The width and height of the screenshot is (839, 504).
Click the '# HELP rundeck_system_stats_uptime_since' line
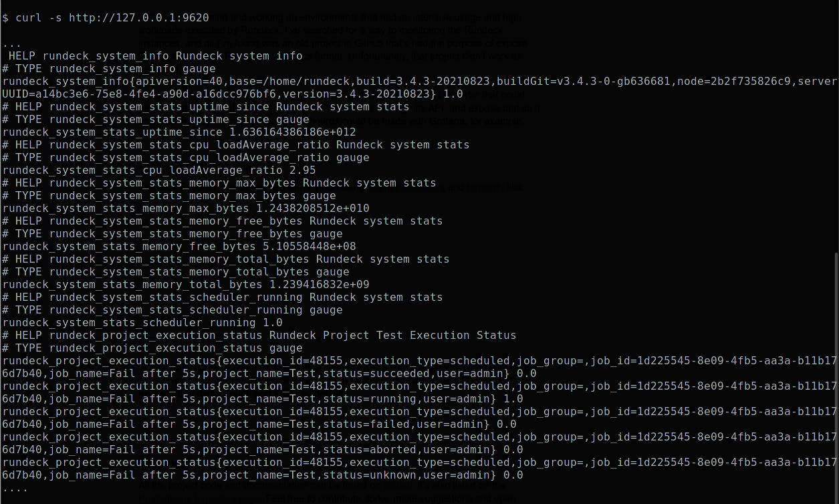[206, 107]
